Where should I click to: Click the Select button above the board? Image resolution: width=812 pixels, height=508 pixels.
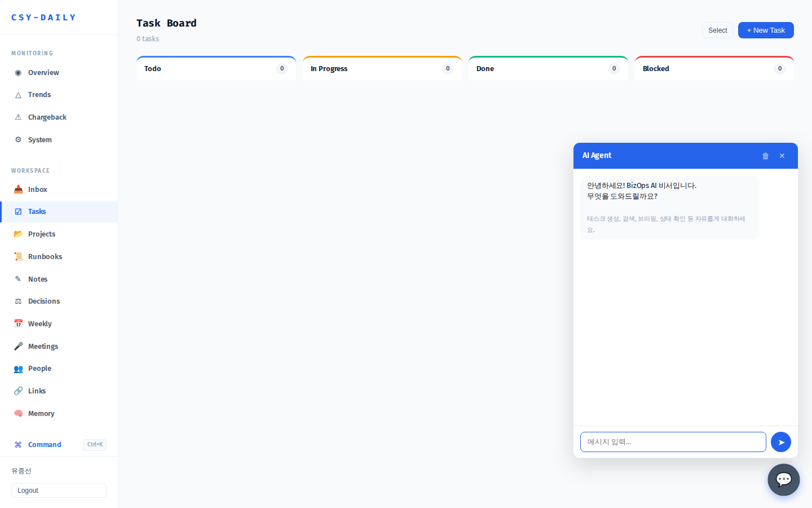[717, 30]
